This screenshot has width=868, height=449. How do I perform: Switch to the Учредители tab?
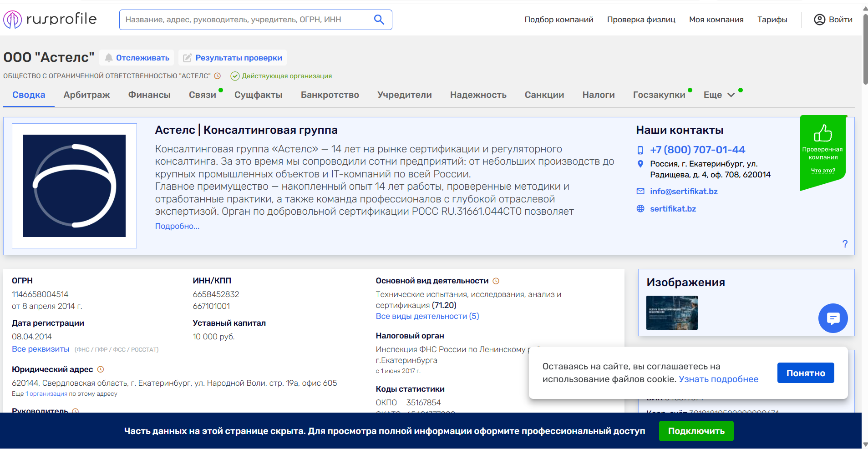[404, 95]
